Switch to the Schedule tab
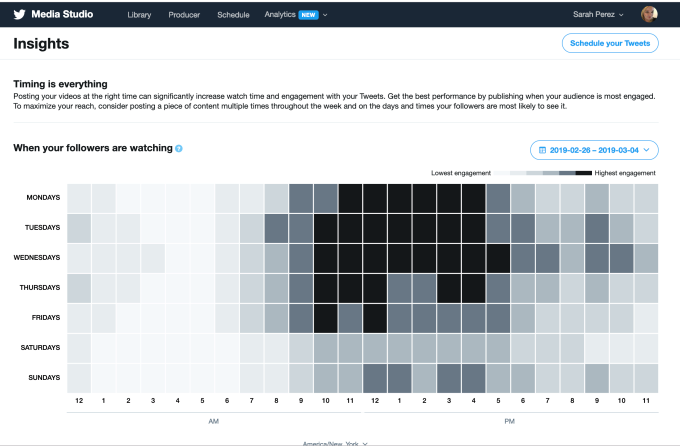Screen dimensions: 680x446 pyautogui.click(x=233, y=15)
